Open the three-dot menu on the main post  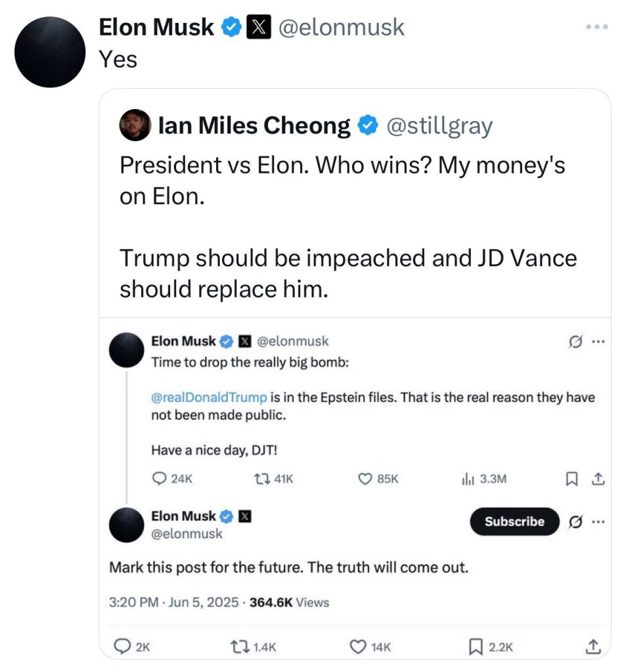(596, 28)
